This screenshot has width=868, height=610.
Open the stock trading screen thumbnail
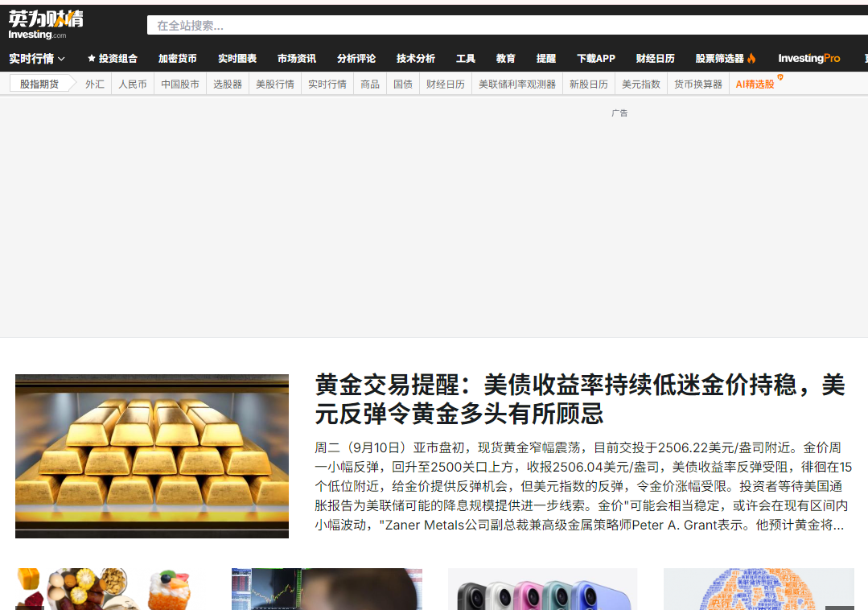tap(327, 589)
